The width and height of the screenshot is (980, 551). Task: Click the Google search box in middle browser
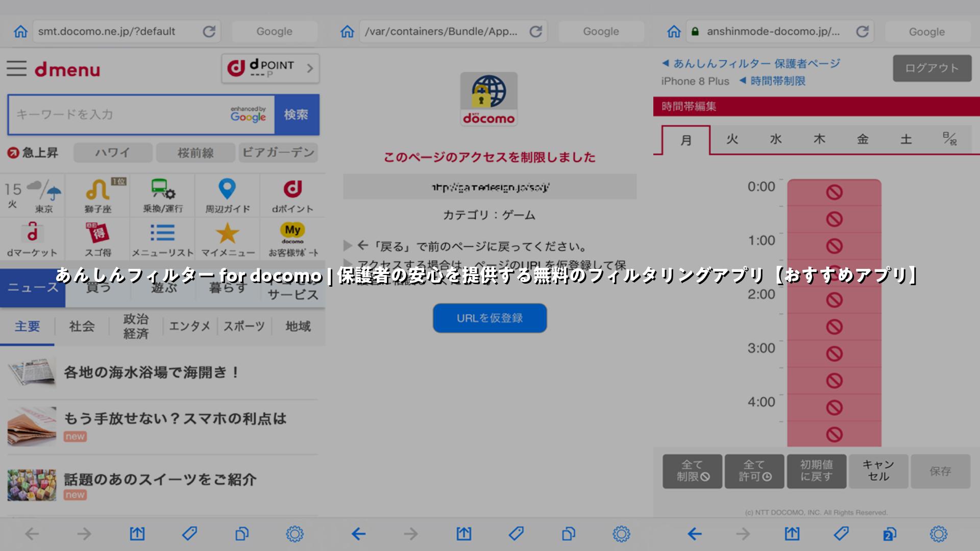coord(601,32)
